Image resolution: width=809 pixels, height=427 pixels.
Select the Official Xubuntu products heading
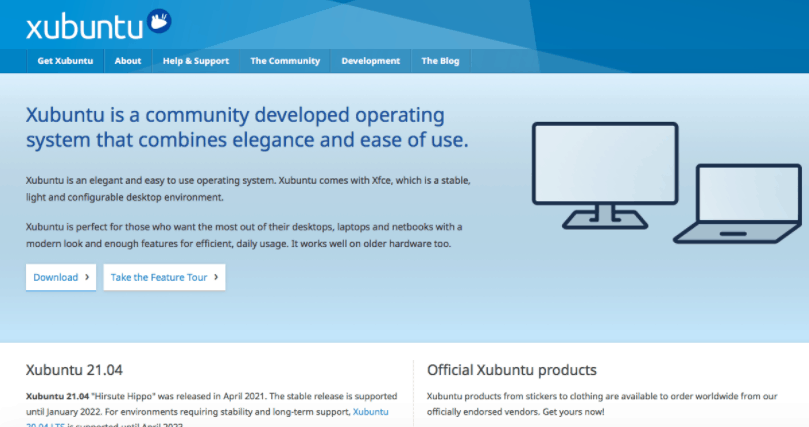point(511,370)
